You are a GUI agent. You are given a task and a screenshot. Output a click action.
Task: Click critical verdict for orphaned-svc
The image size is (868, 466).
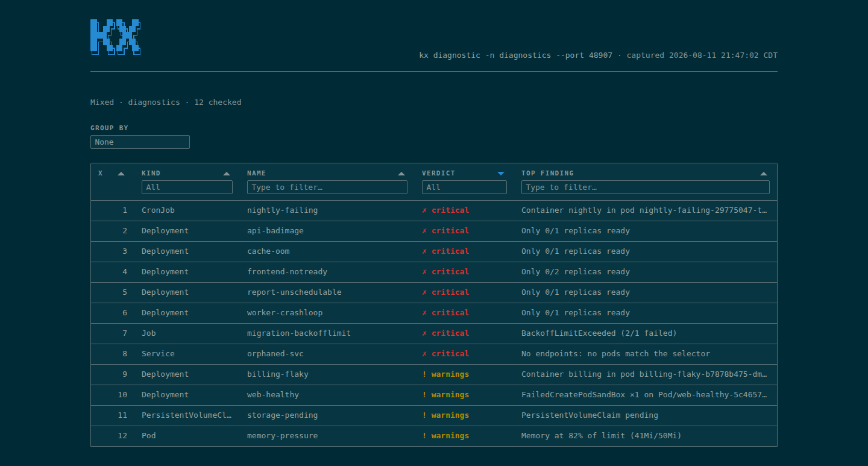coord(445,354)
